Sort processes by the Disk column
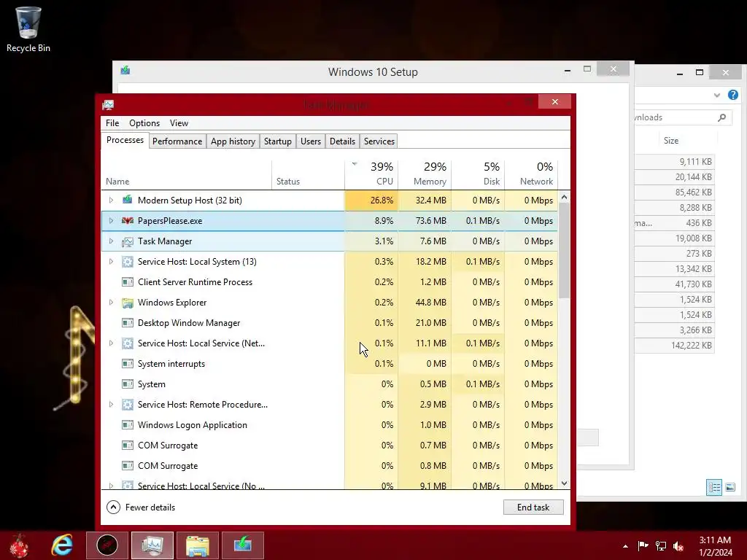Image resolution: width=747 pixels, height=560 pixels. point(479,174)
